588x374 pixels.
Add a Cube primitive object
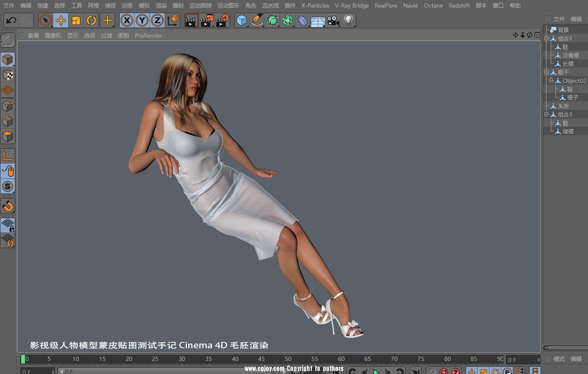[242, 20]
